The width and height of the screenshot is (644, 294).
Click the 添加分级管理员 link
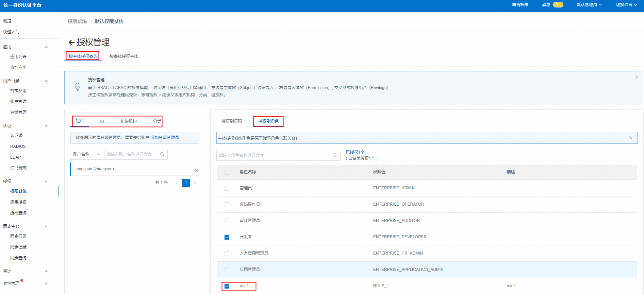[165, 138]
